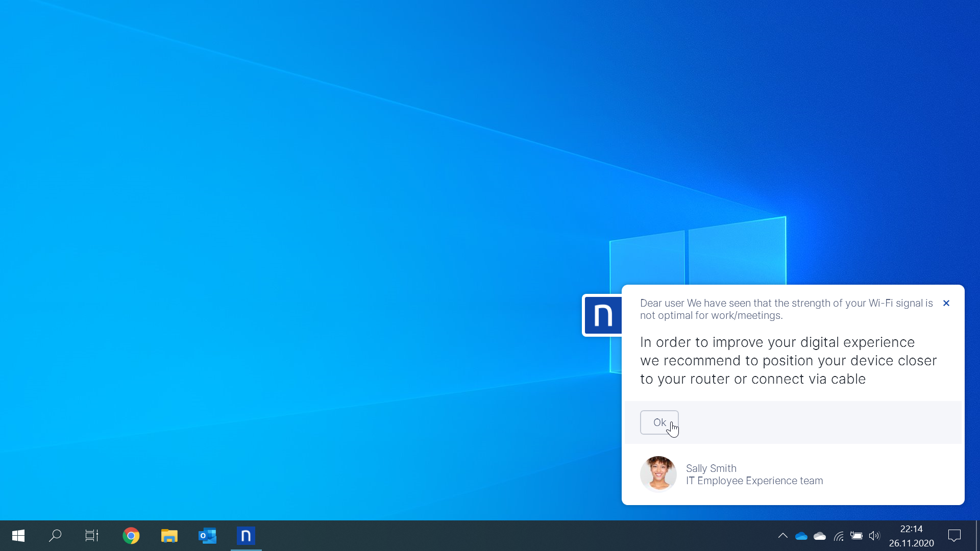Image resolution: width=980 pixels, height=551 pixels.
Task: Click the Nexthink logo beside popup
Action: point(602,315)
